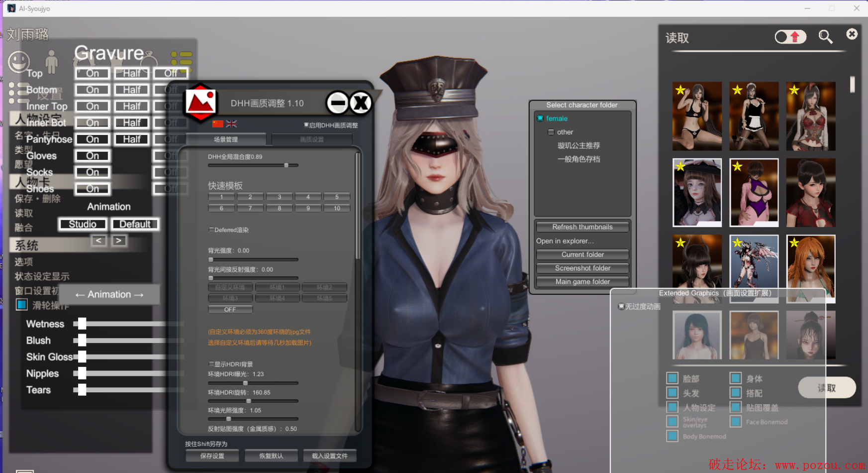Adjust the Wetness slider
The width and height of the screenshot is (868, 473).
click(x=128, y=324)
